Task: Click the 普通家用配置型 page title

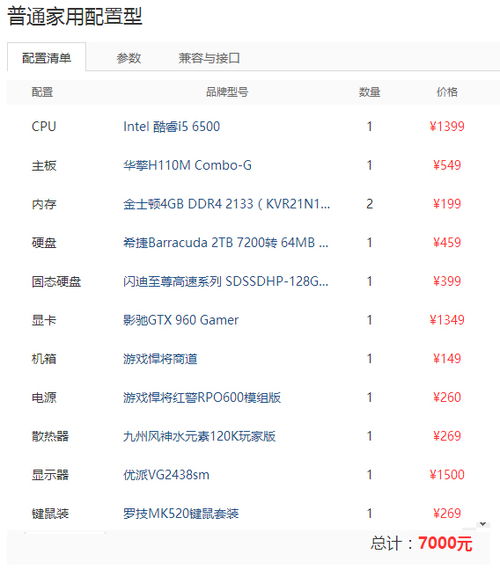Action: click(75, 16)
